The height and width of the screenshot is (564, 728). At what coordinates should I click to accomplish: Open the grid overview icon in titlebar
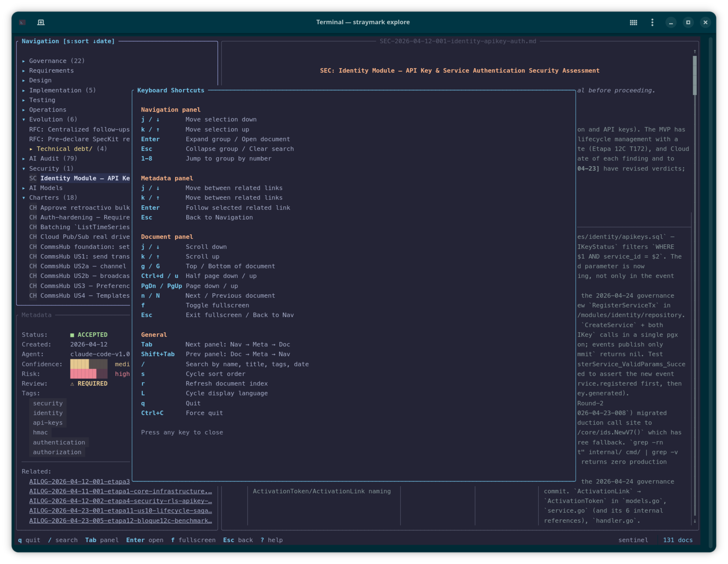coord(633,22)
